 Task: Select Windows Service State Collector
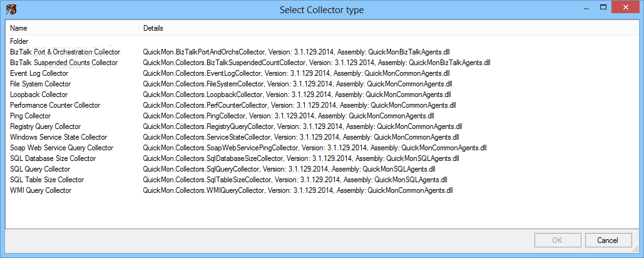pos(58,138)
